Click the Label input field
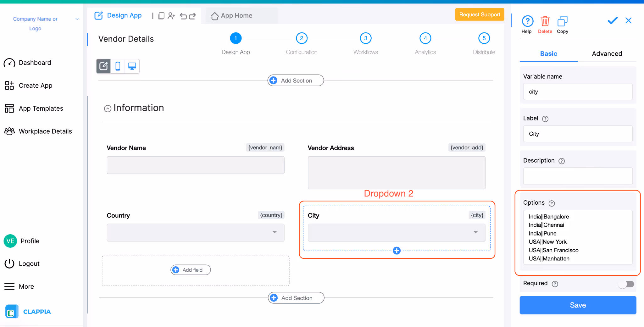The height and width of the screenshot is (327, 644). pyautogui.click(x=578, y=134)
